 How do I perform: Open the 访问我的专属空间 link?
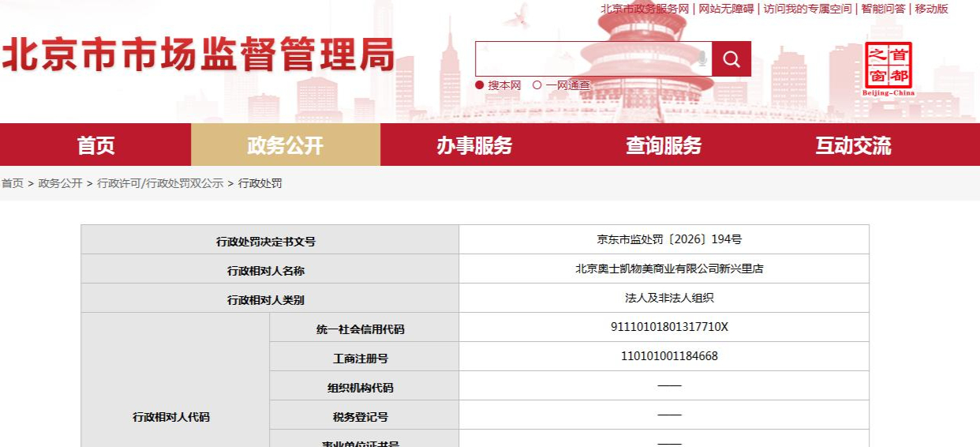pos(807,9)
